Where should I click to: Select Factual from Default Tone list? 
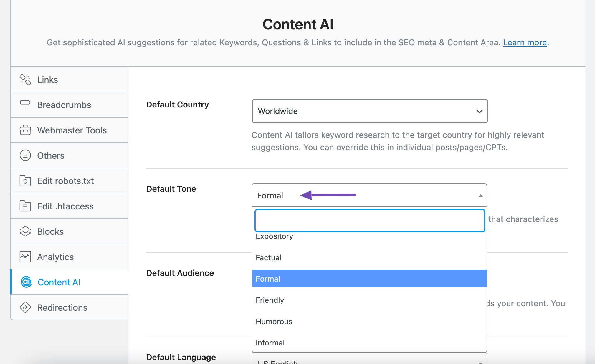[x=268, y=257]
